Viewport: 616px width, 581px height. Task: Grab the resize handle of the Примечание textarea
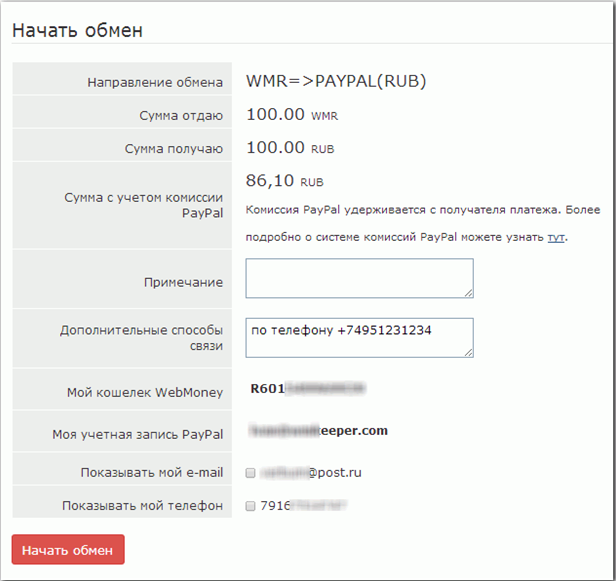click(468, 293)
